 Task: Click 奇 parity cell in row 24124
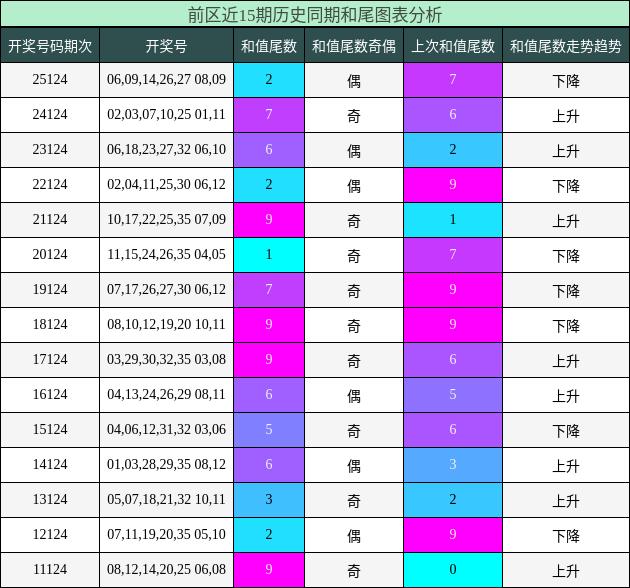pyautogui.click(x=354, y=115)
